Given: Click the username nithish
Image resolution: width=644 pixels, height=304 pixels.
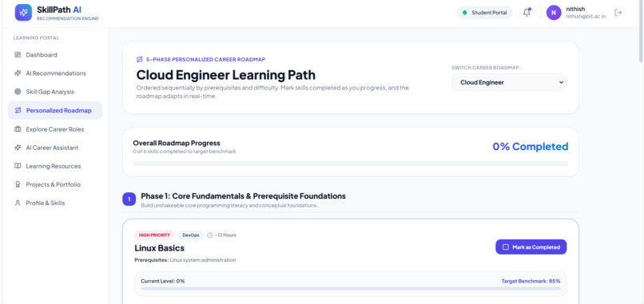Looking at the screenshot, I should click(575, 9).
